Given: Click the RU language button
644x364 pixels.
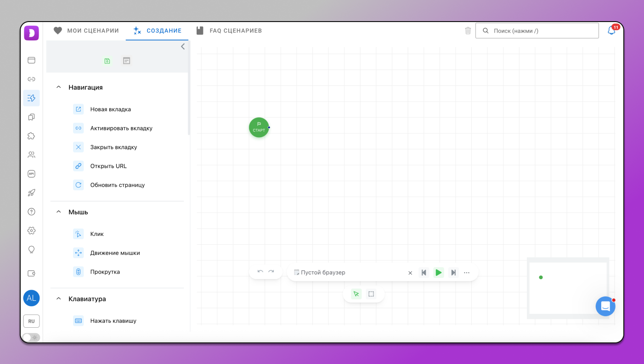Looking at the screenshot, I should click(31, 321).
